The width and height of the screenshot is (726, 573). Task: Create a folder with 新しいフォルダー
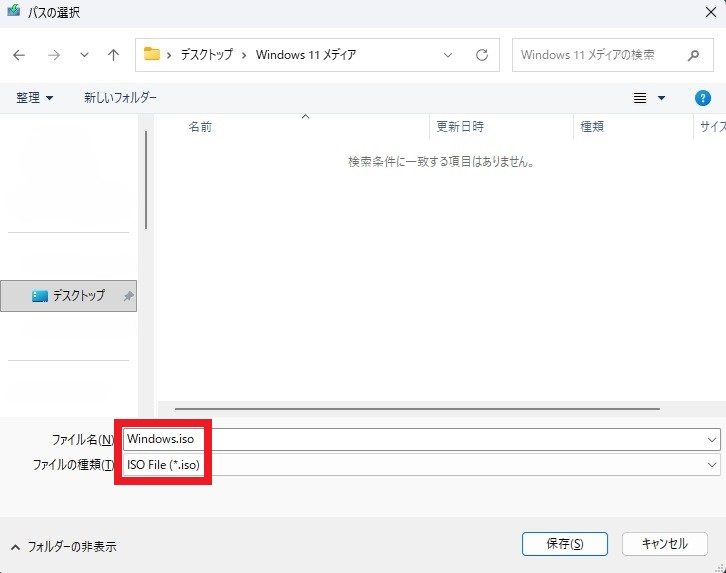(x=120, y=98)
